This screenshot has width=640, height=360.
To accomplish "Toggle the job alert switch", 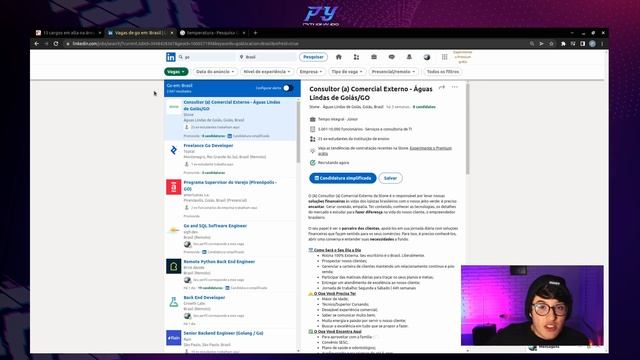I will [287, 88].
